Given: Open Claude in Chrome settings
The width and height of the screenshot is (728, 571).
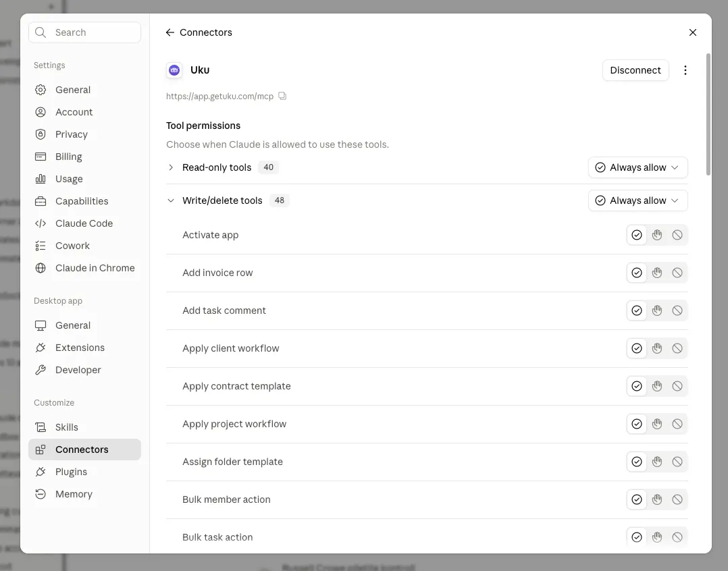Looking at the screenshot, I should point(84,268).
